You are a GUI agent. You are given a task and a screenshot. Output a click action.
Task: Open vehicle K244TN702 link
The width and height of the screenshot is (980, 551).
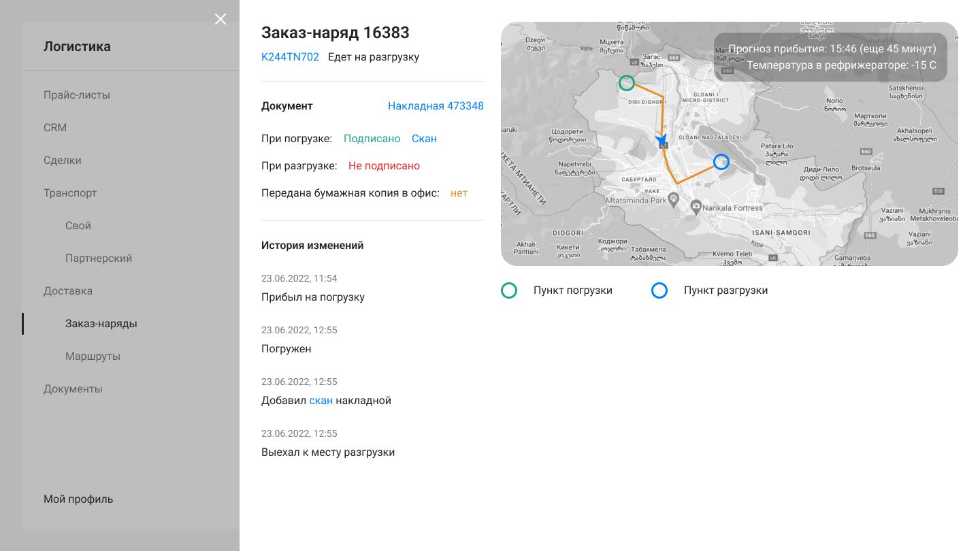click(290, 57)
